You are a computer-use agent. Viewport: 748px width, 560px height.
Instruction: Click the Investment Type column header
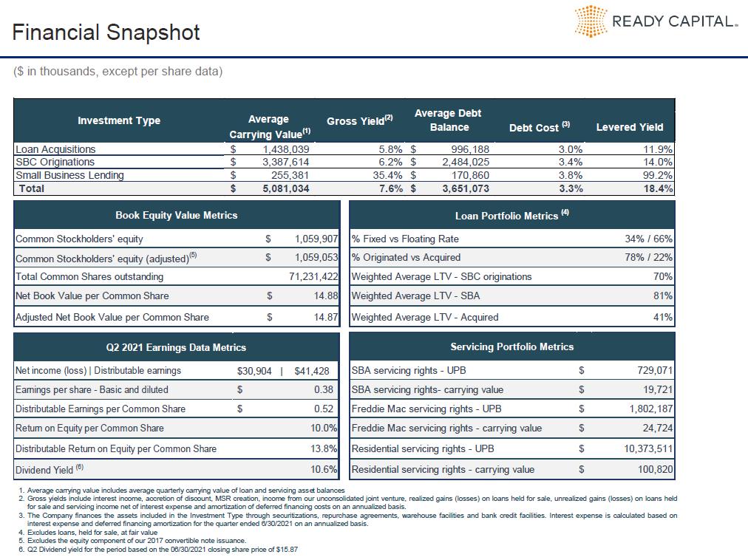[x=119, y=120]
